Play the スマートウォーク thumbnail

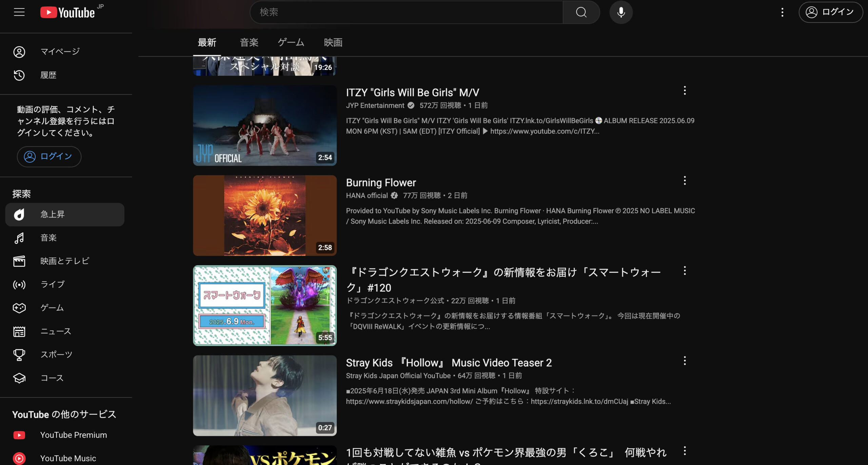pos(265,305)
